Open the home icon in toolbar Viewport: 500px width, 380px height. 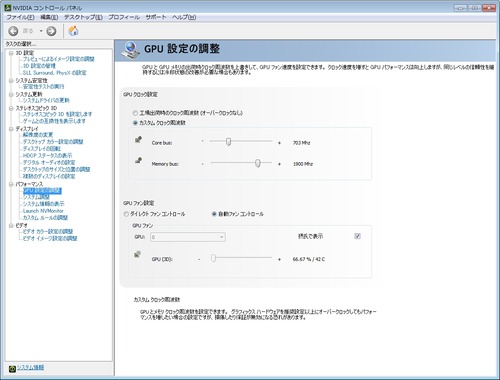(73, 31)
